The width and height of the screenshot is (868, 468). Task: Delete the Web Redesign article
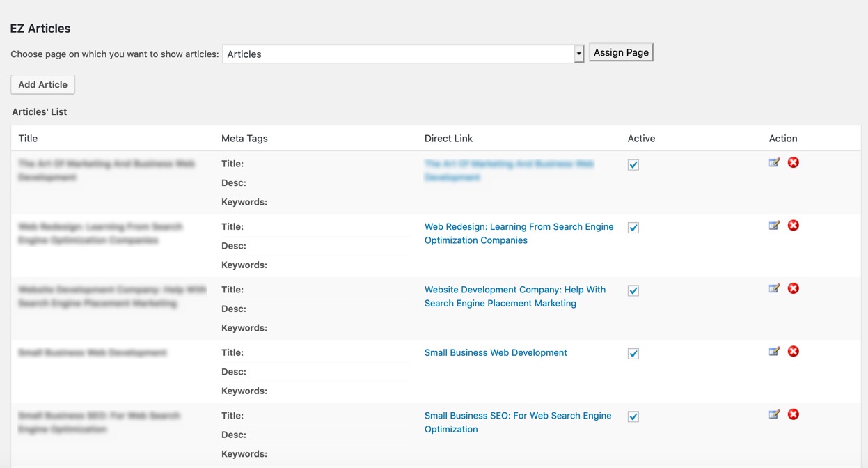coord(793,226)
